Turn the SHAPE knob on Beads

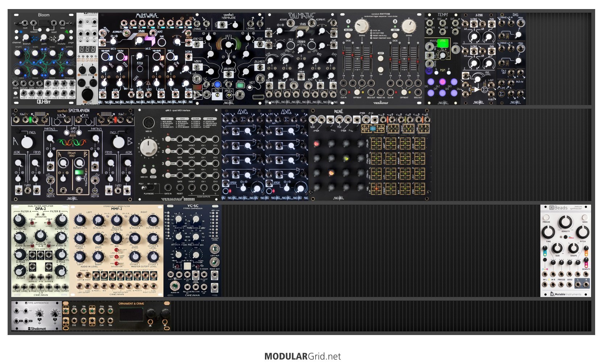573,248
